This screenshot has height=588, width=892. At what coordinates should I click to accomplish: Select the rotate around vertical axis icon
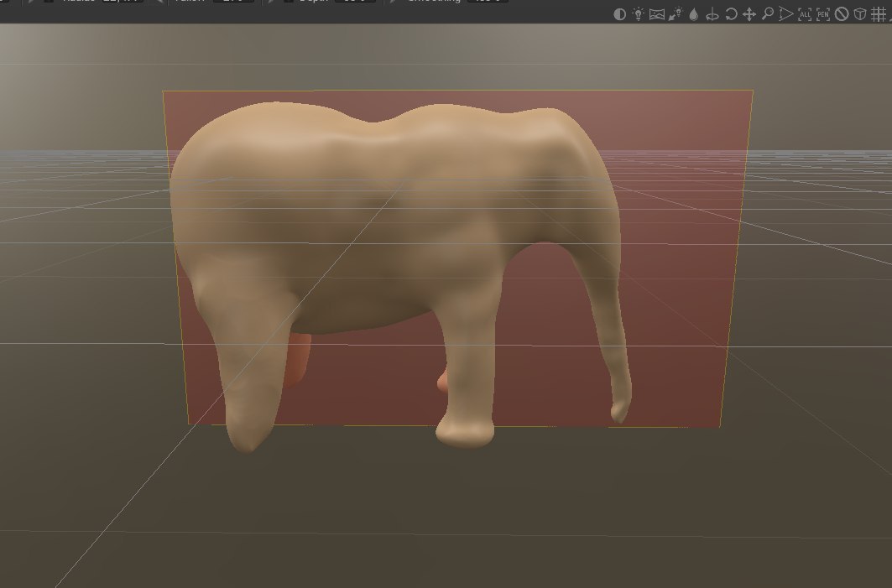click(x=712, y=14)
